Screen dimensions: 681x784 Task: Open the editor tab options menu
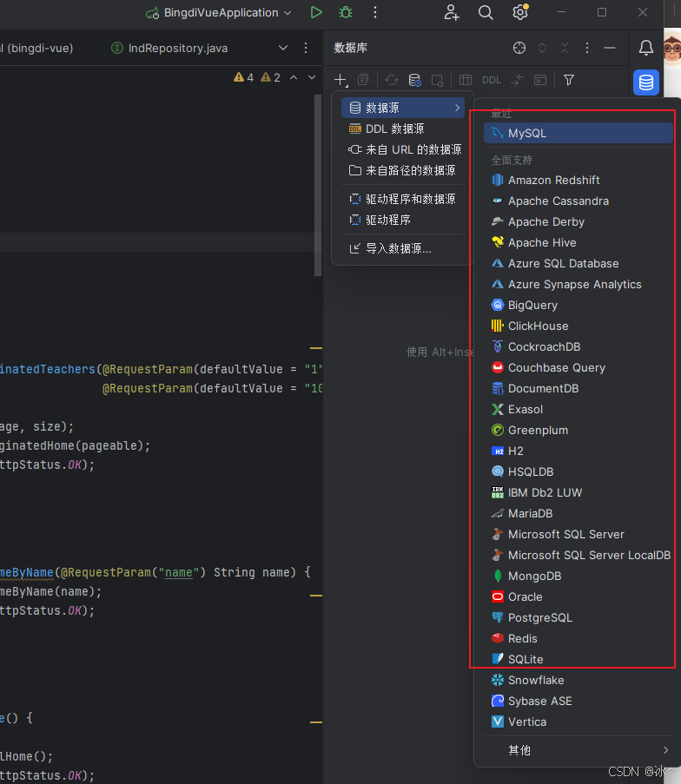(x=306, y=48)
